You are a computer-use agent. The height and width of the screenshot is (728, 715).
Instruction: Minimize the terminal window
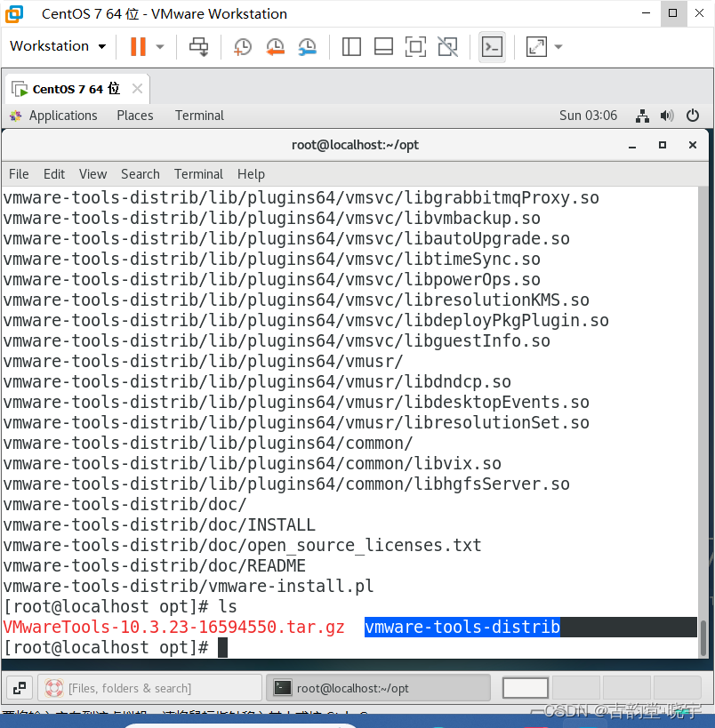point(631,145)
